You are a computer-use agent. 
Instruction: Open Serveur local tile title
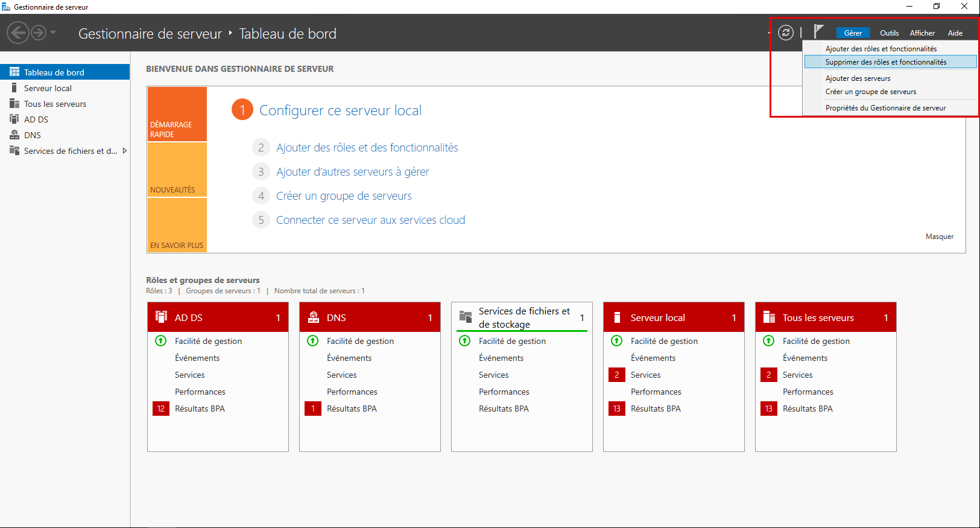pos(658,317)
